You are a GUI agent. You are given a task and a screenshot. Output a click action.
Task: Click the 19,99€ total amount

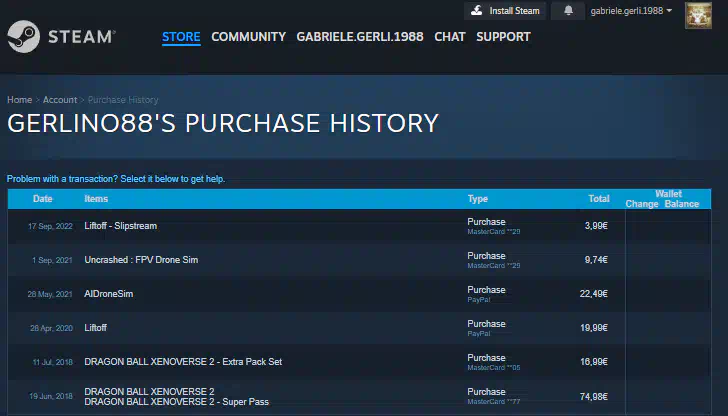[594, 328]
